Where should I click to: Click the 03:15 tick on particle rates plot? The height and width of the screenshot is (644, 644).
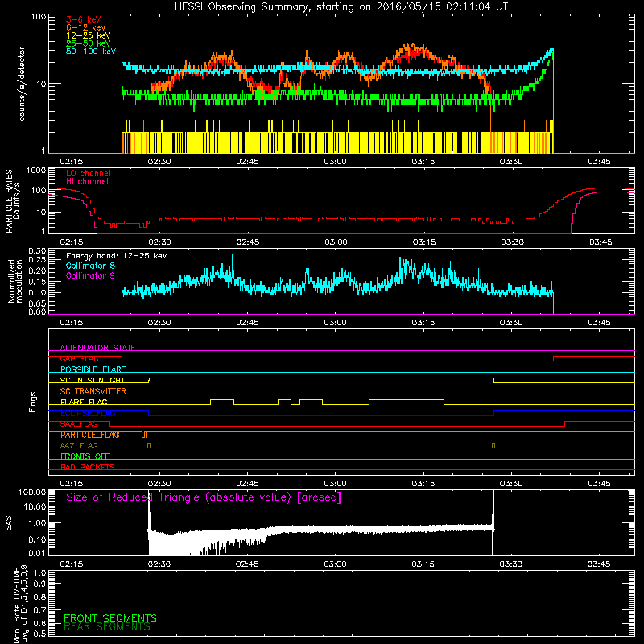point(423,242)
